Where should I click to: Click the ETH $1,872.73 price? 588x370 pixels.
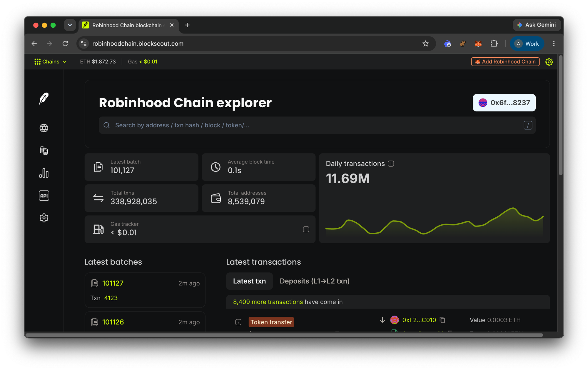[98, 62]
